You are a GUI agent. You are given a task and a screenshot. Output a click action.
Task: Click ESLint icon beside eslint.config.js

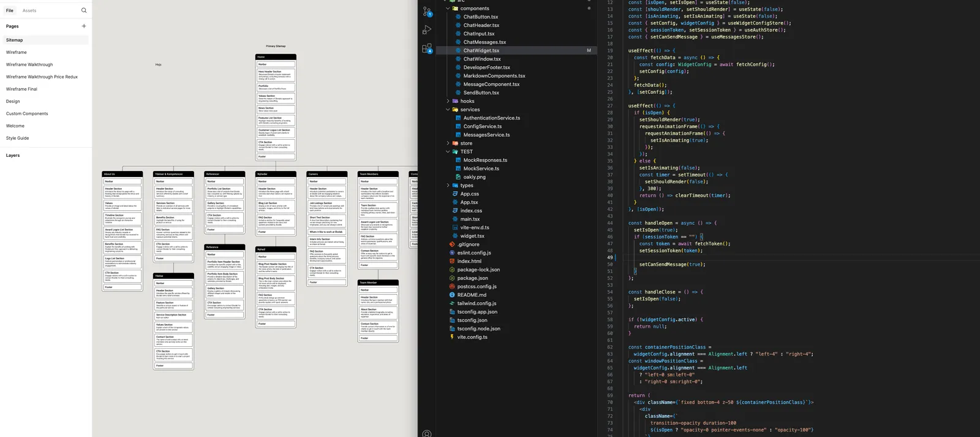click(452, 253)
